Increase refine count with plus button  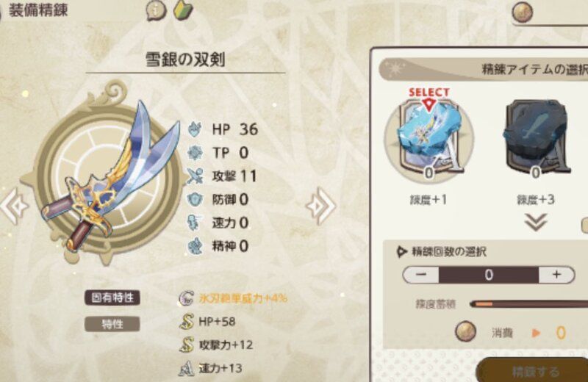(556, 275)
